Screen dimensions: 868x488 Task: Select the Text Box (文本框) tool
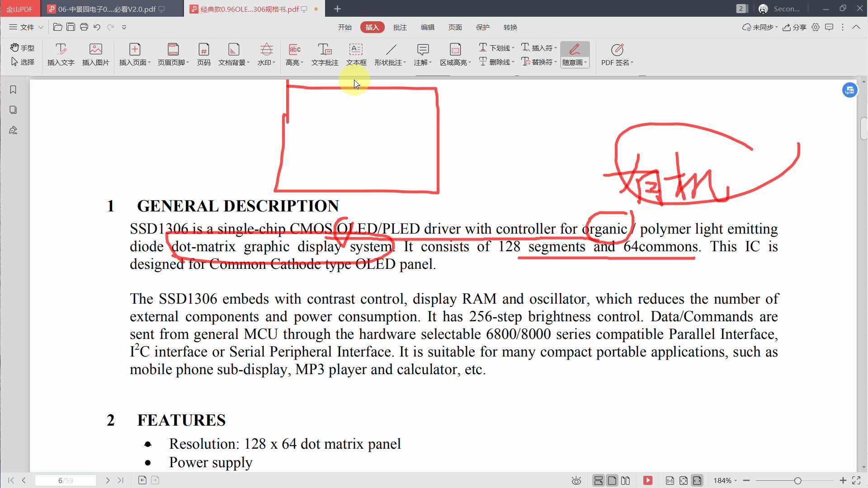(x=356, y=55)
